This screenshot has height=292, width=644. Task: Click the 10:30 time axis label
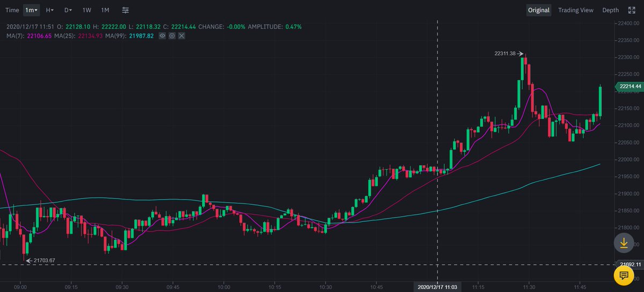326,287
